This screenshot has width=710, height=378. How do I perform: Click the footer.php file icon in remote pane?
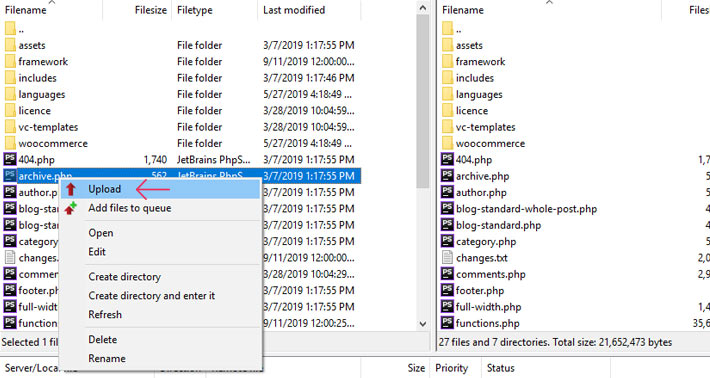click(x=447, y=290)
